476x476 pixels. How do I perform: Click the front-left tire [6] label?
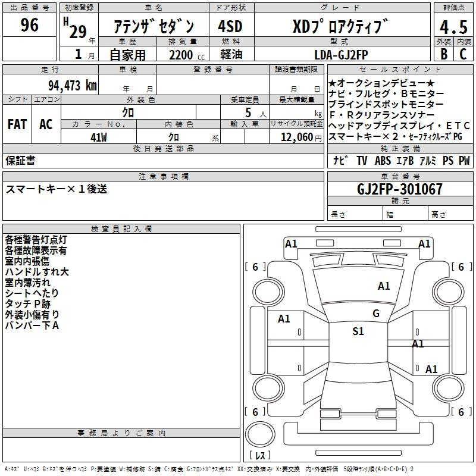pyautogui.click(x=255, y=267)
